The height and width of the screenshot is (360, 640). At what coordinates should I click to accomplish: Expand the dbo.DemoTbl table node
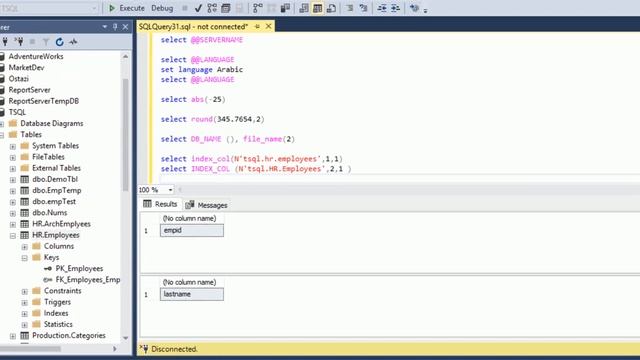tap(13, 180)
